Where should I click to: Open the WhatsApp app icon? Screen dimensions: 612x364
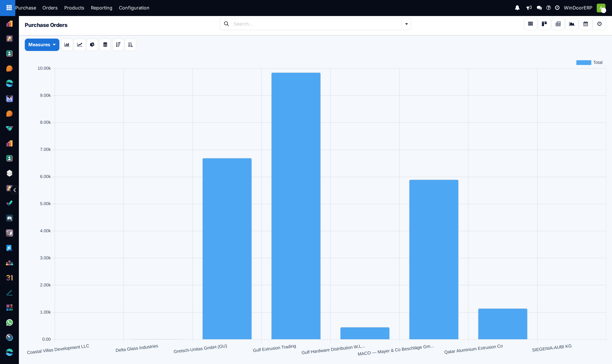[x=9, y=323]
